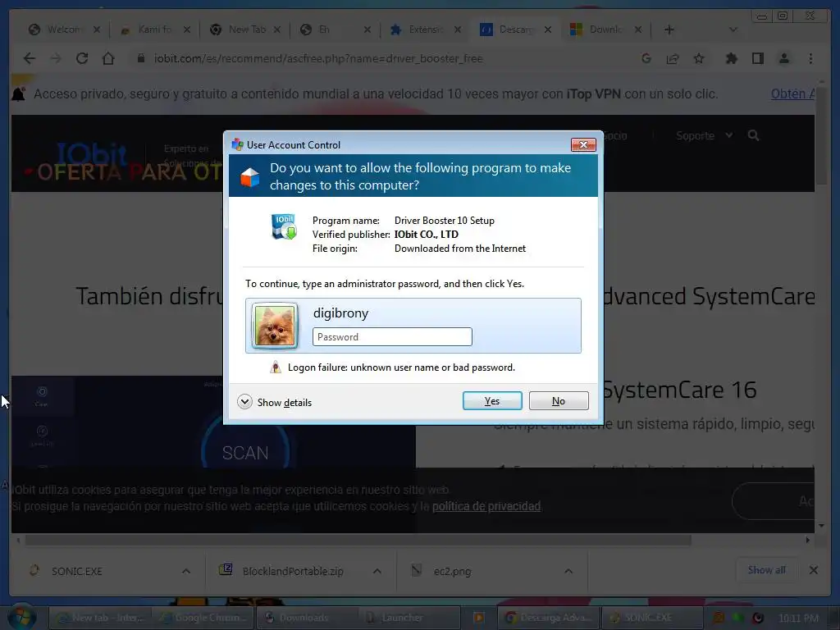The image size is (840, 630).
Task: Open a new Chrome tab with plus
Action: pos(669,30)
